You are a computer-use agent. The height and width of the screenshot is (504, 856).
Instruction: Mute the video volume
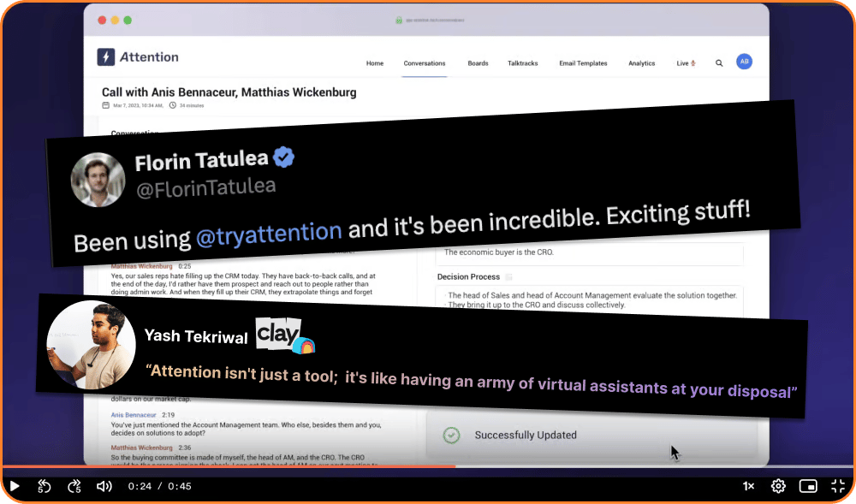pos(104,486)
